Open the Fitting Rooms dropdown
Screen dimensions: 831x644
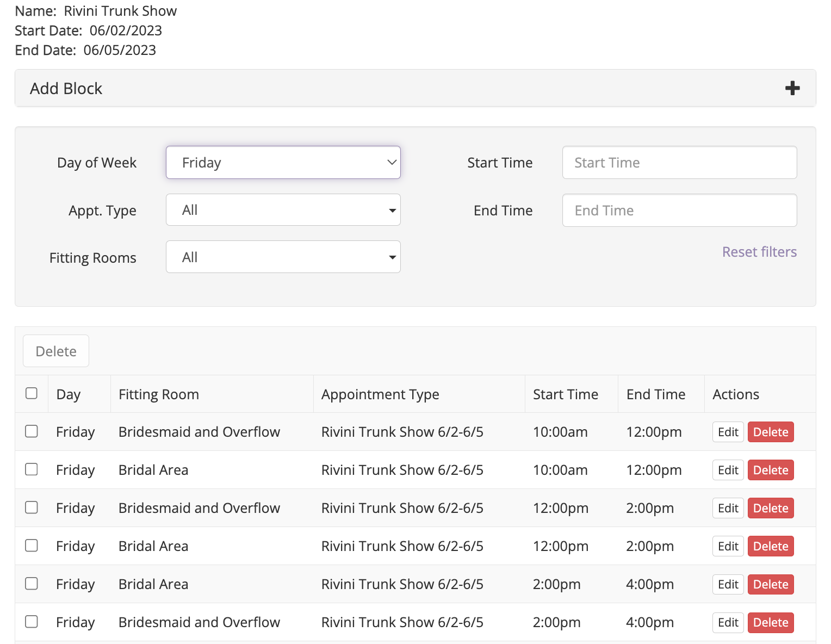[283, 257]
